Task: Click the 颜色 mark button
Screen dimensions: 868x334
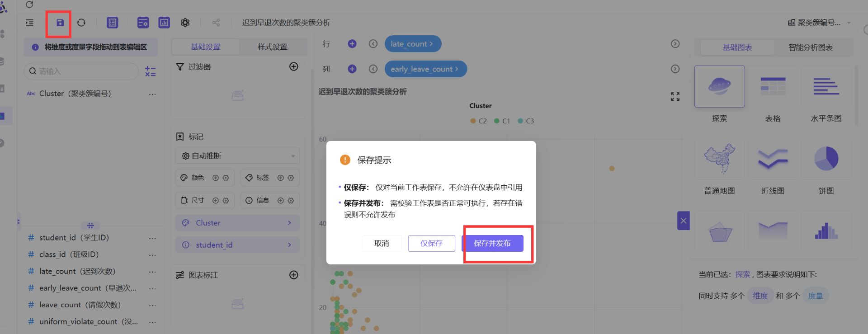Action: tap(205, 178)
